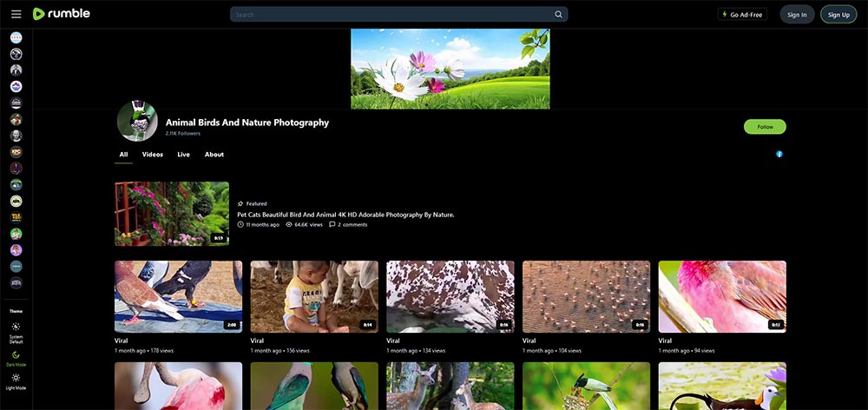Switch to the Live tab
868x410 pixels.
pos(183,155)
